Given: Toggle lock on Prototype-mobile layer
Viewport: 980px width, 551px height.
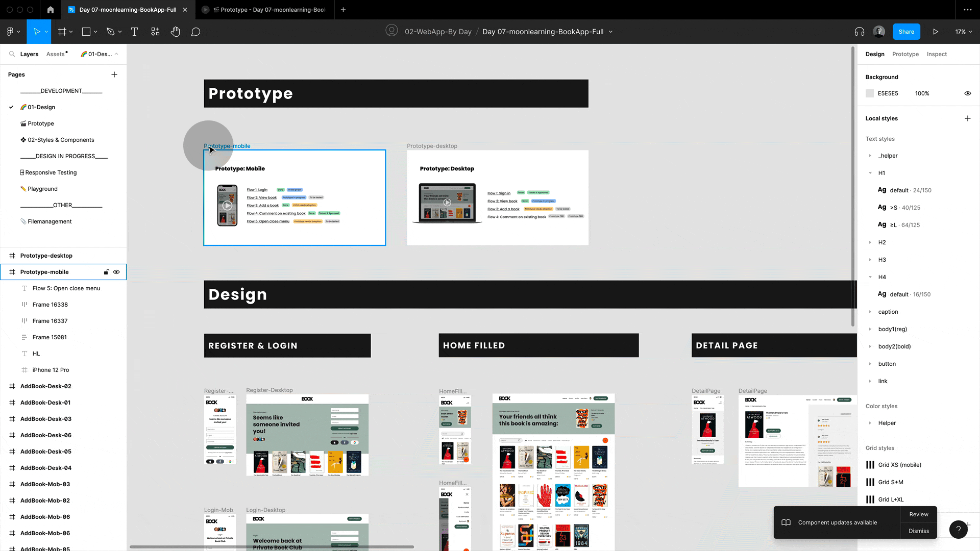Looking at the screenshot, I should tap(106, 272).
